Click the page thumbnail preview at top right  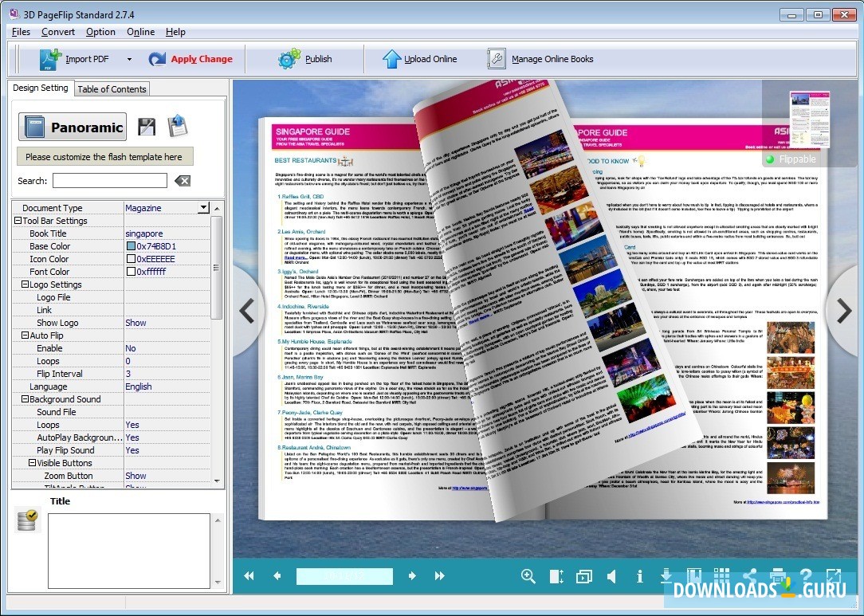coord(810,120)
